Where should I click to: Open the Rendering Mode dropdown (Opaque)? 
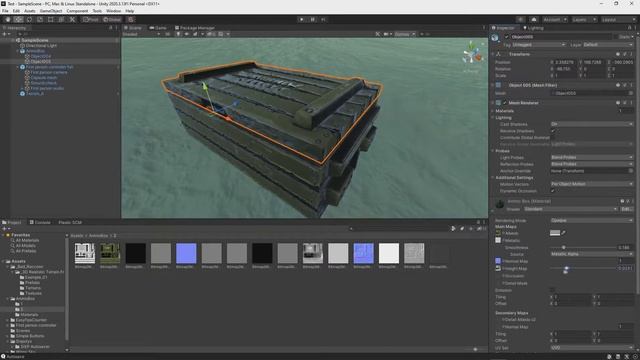pyautogui.click(x=592, y=220)
